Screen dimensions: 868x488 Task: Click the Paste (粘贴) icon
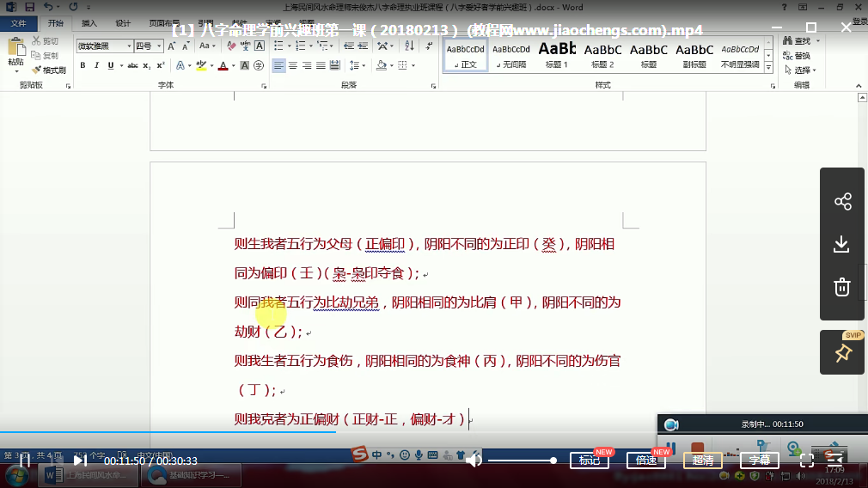tap(16, 48)
